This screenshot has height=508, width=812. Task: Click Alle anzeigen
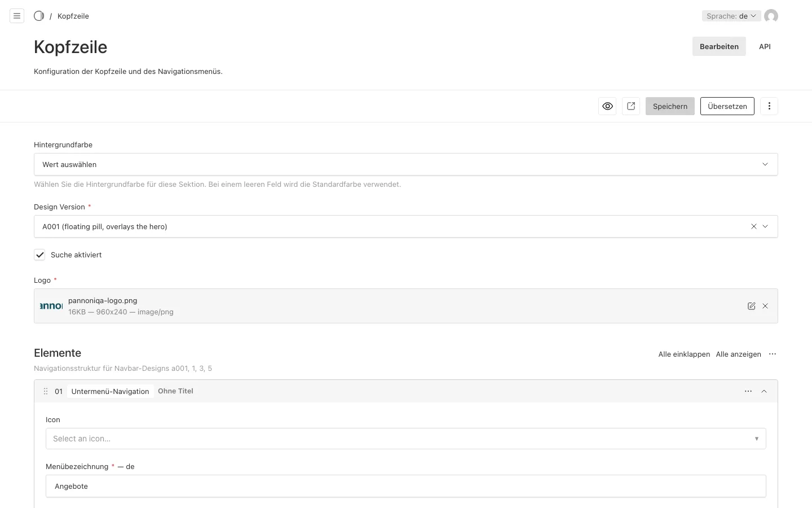739,354
